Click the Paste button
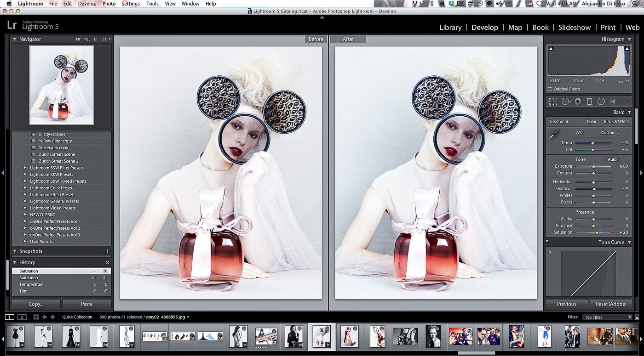The image size is (644, 356). [x=87, y=304]
